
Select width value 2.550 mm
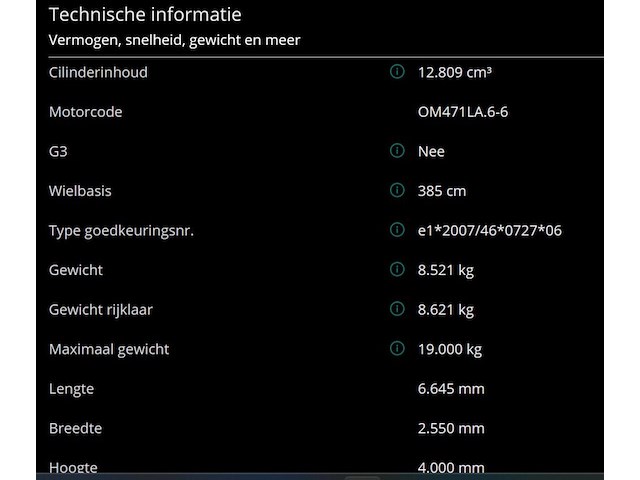click(x=451, y=428)
